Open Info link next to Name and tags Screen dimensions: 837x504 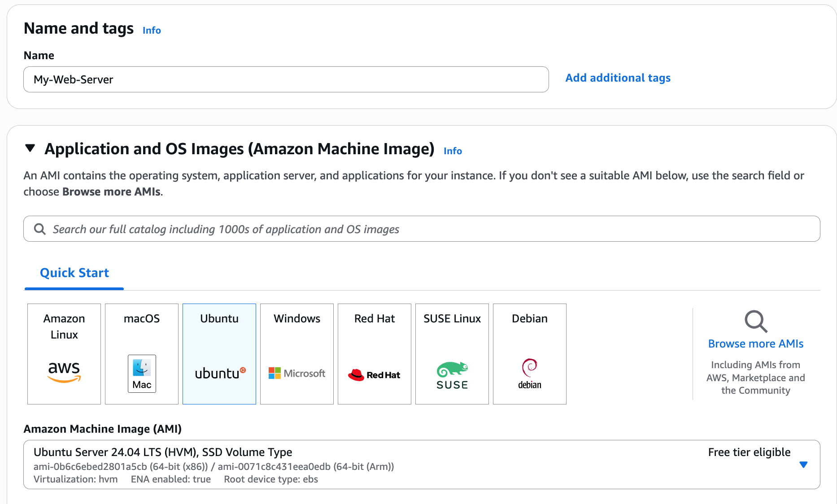152,30
